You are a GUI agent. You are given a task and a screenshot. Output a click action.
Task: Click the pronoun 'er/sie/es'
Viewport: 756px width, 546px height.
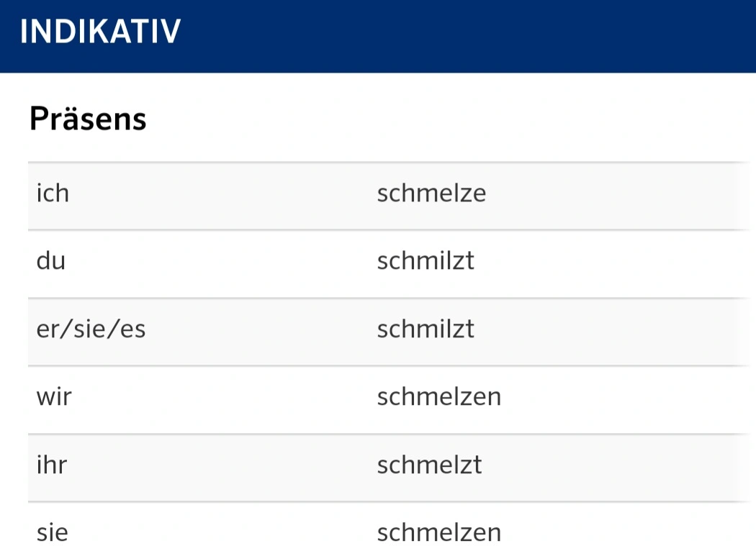coord(91,329)
